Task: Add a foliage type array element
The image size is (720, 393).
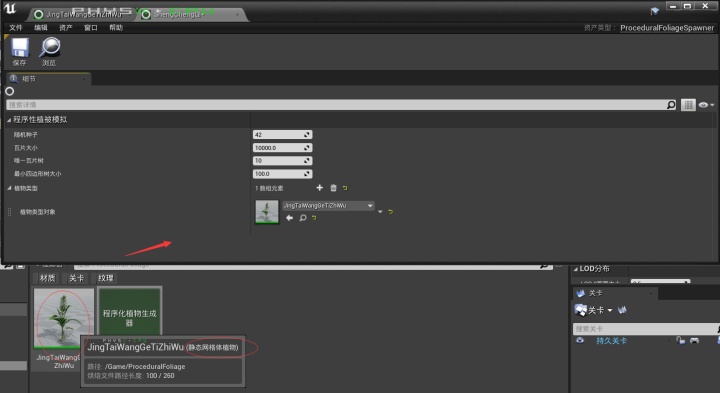Action: [320, 188]
